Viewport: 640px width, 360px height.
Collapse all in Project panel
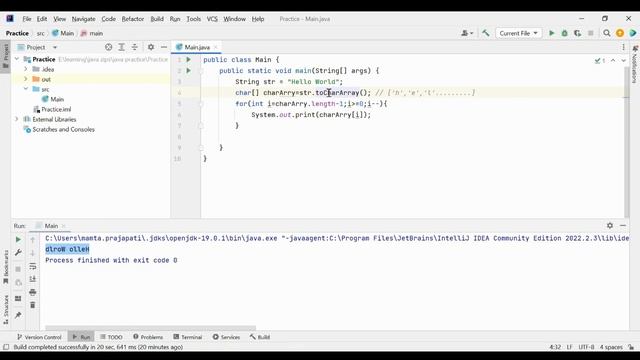coord(135,47)
